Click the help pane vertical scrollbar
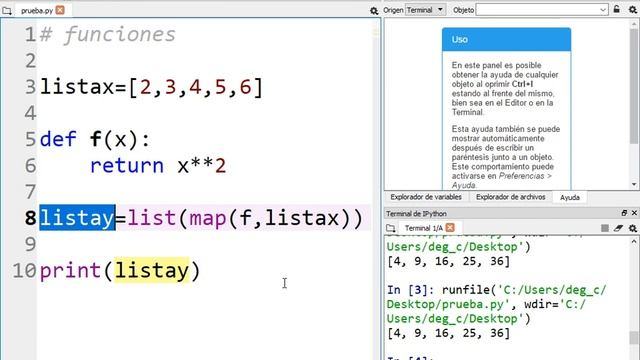 (634, 86)
